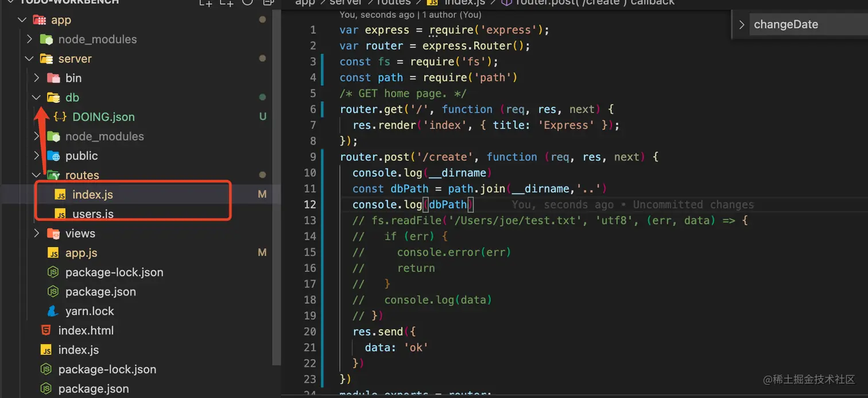The width and height of the screenshot is (868, 398).
Task: Click the app.js file JS icon
Action: tap(53, 253)
